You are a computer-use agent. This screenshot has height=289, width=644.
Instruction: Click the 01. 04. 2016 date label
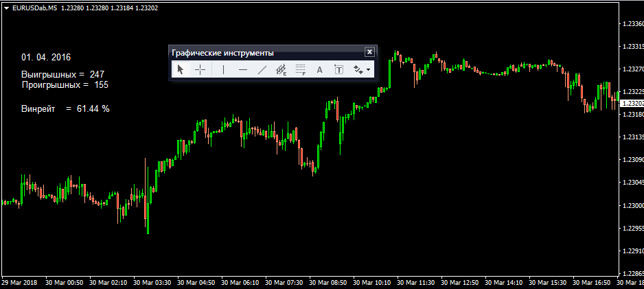46,57
